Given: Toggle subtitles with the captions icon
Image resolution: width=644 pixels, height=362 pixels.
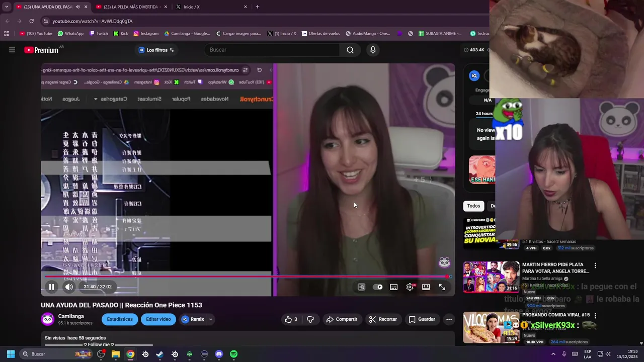Looking at the screenshot, I should (394, 287).
